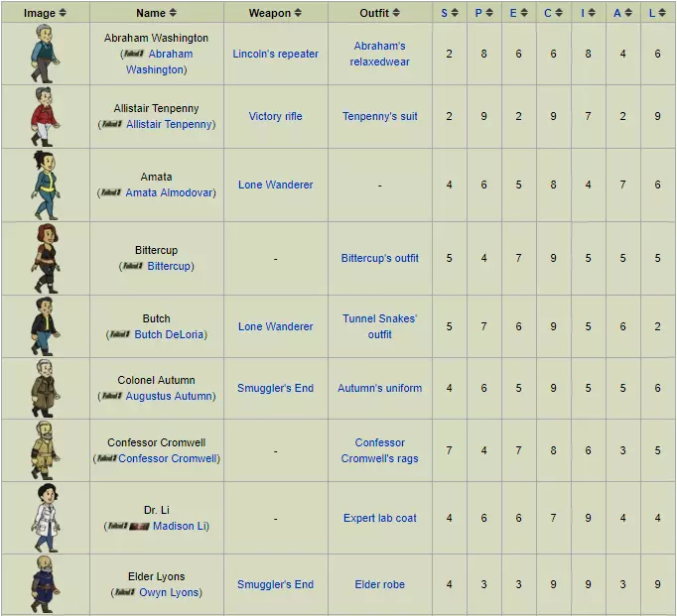Open the Abraham's relaxedwear outfit link
The image size is (677, 616).
(x=379, y=54)
